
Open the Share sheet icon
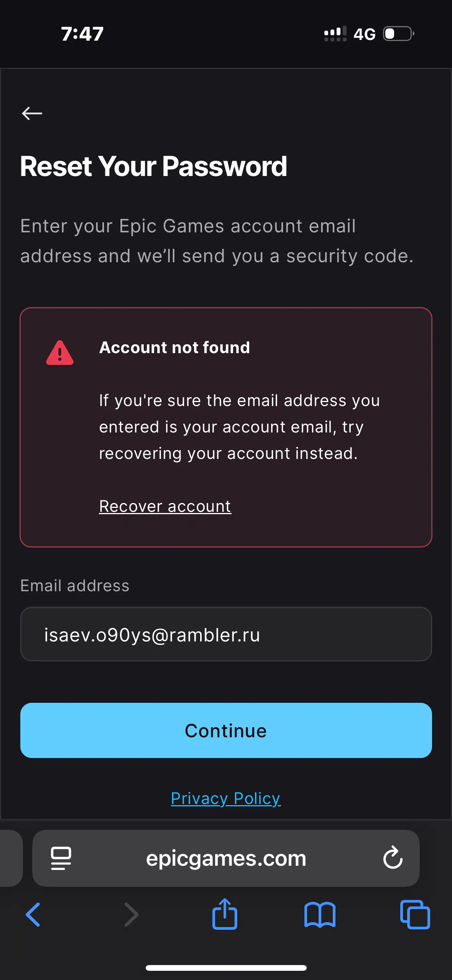[225, 914]
